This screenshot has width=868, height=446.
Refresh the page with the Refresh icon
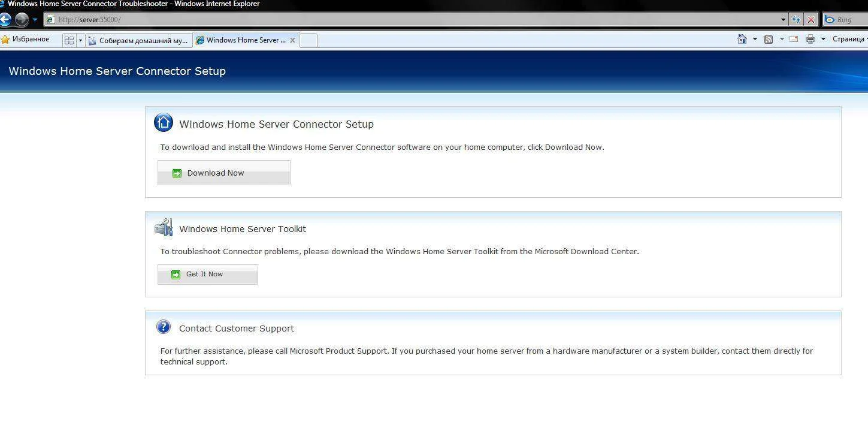[x=796, y=20]
